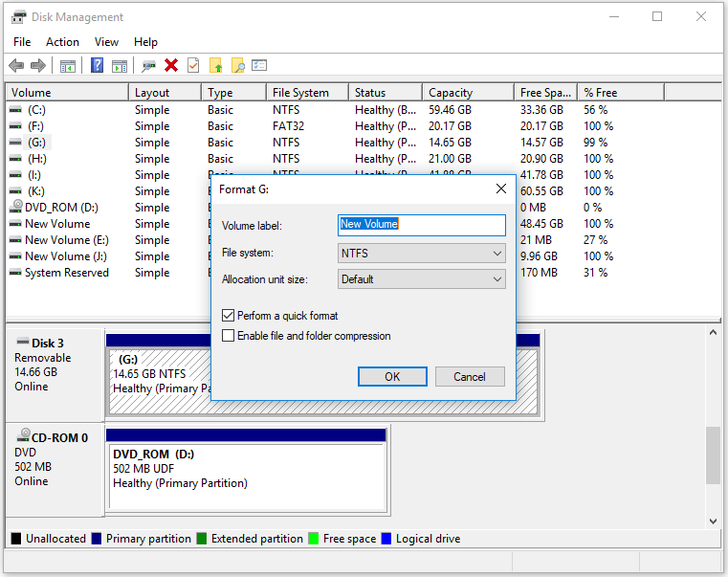
Task: Expand the File system NTFS dropdown
Action: point(422,254)
